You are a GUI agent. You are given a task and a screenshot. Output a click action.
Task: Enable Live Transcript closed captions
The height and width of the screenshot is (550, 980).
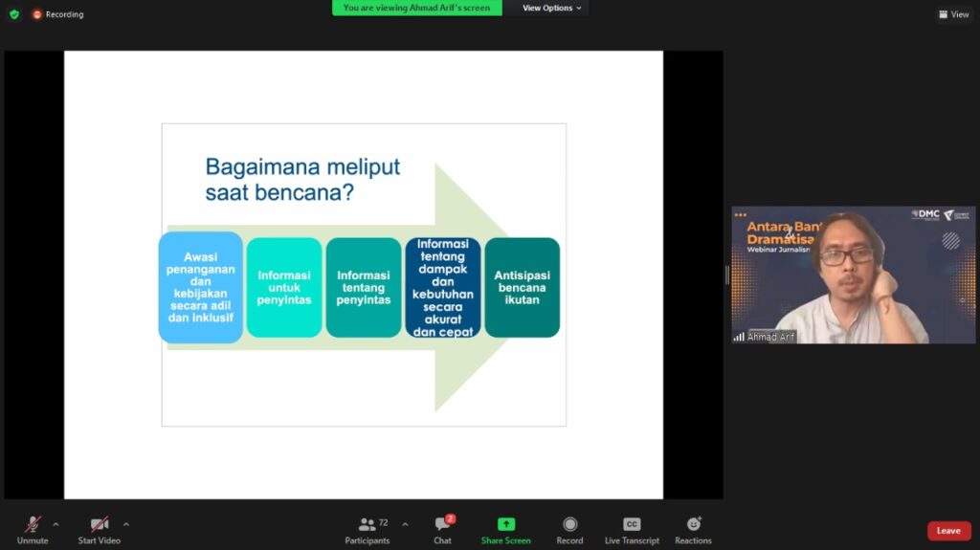(632, 525)
